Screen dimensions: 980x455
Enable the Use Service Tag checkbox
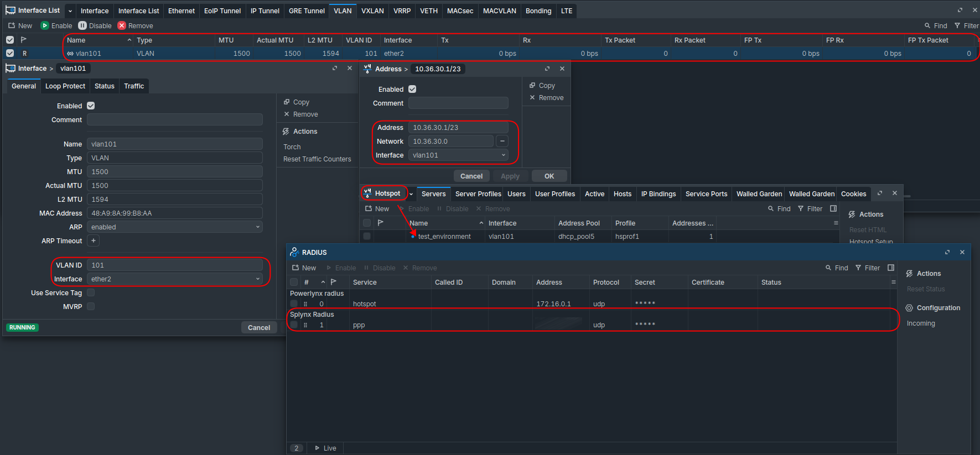pos(91,293)
